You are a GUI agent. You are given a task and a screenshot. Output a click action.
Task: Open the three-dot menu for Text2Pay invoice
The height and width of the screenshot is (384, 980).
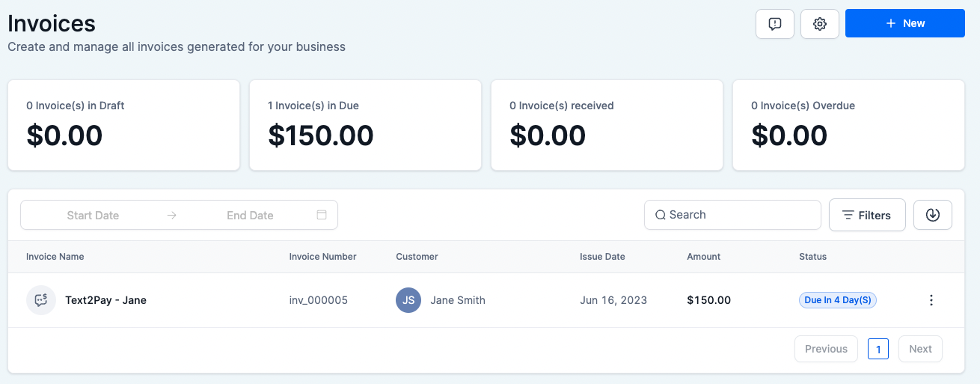click(931, 300)
